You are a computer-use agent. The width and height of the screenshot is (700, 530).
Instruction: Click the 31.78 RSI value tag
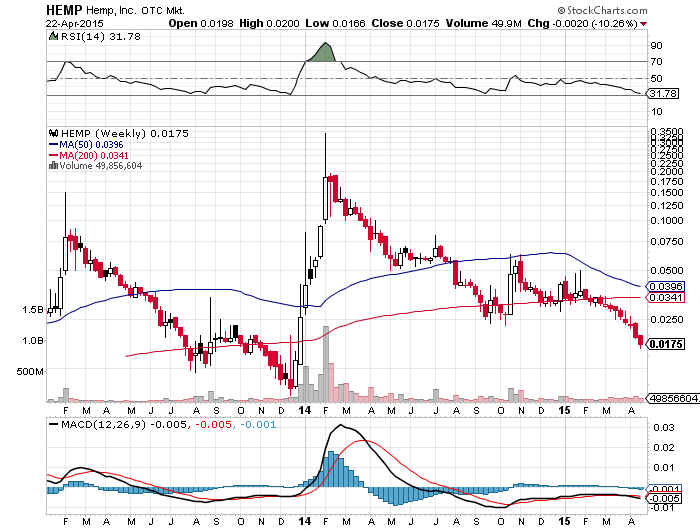661,94
